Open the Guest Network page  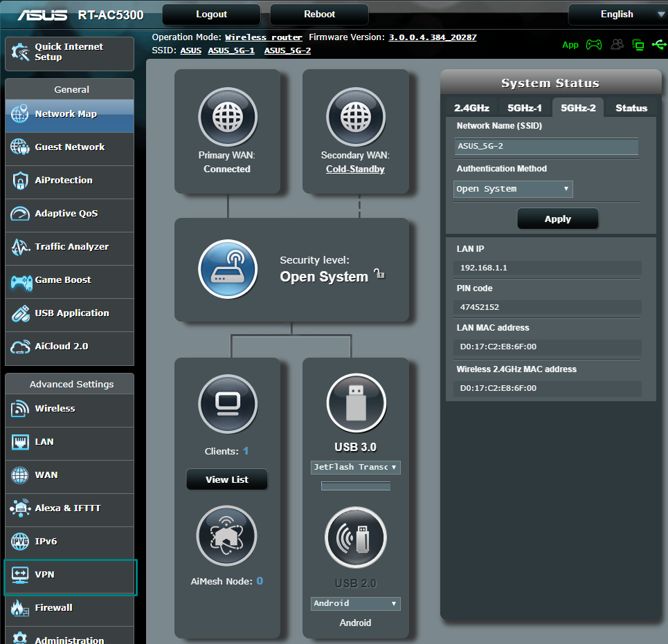click(69, 147)
